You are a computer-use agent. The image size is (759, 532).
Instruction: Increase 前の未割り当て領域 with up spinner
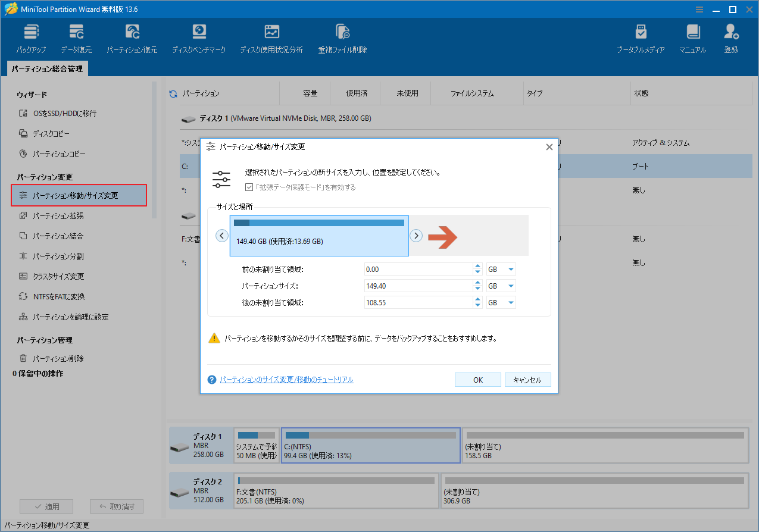tap(477, 267)
